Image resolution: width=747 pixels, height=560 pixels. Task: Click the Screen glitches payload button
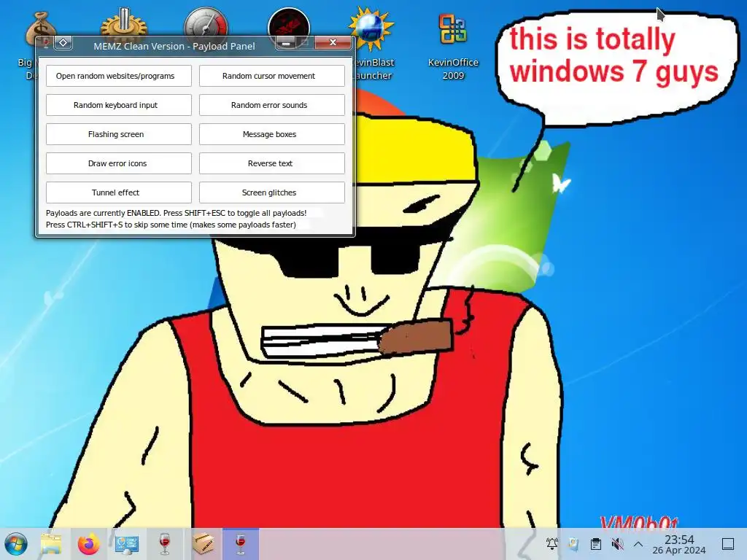click(x=272, y=192)
